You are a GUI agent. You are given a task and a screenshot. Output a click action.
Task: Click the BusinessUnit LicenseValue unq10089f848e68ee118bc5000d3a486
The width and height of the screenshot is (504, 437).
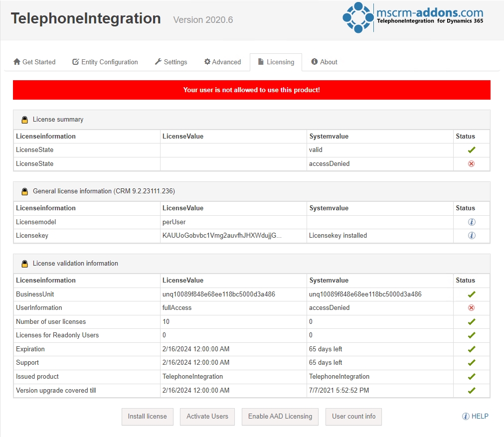click(x=218, y=294)
